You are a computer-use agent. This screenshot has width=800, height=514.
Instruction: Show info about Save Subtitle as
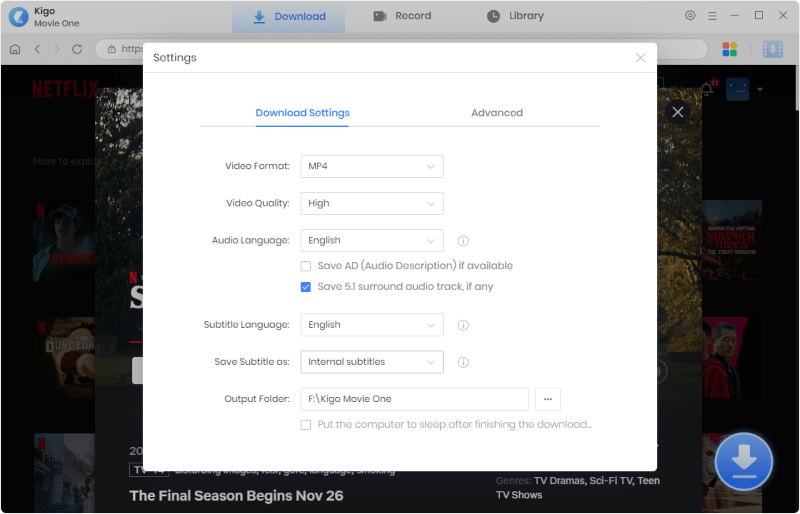(463, 362)
